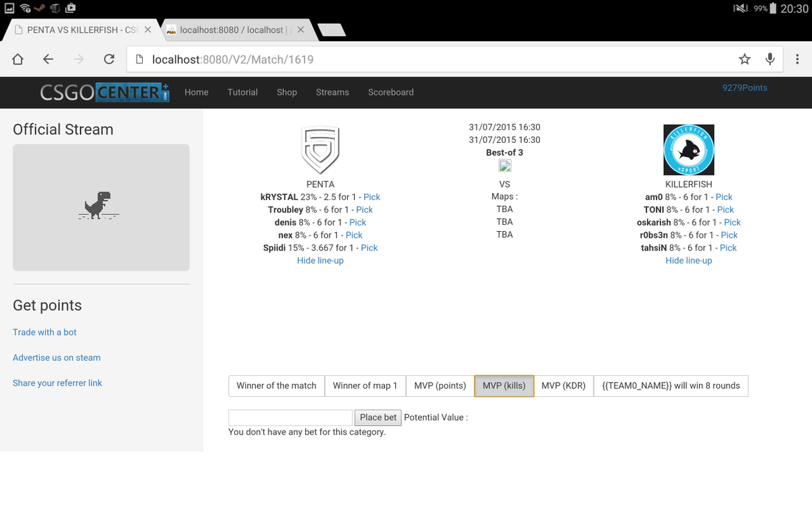Select the MVP (KDR) category

(x=564, y=385)
